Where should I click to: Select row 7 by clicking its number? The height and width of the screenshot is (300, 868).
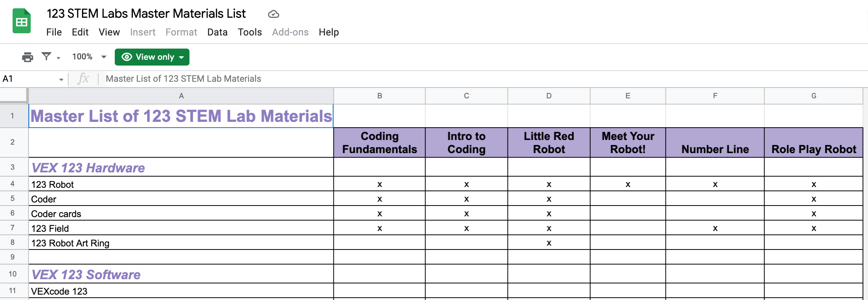tap(13, 228)
